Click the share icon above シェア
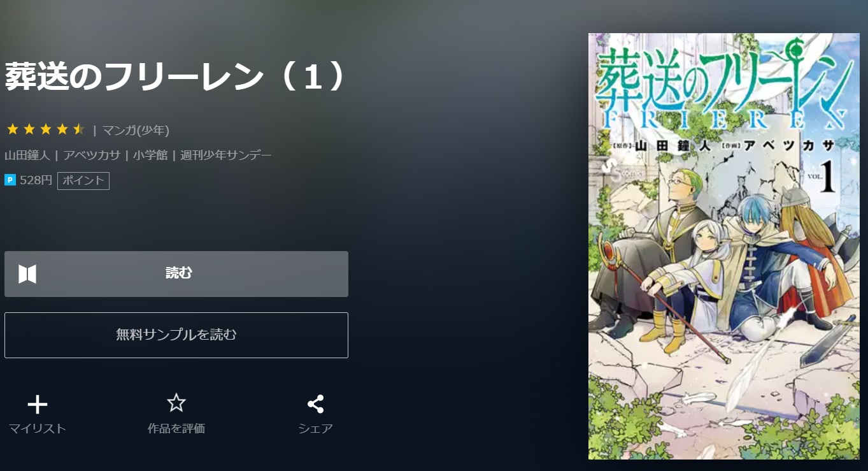Viewport: 868px width, 471px height. coord(316,404)
